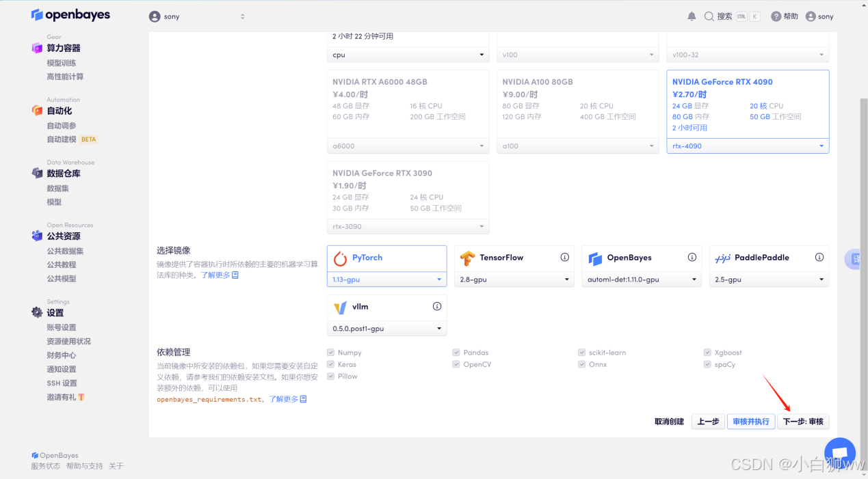
Task: Toggle the Pillow checkbox
Action: [331, 376]
